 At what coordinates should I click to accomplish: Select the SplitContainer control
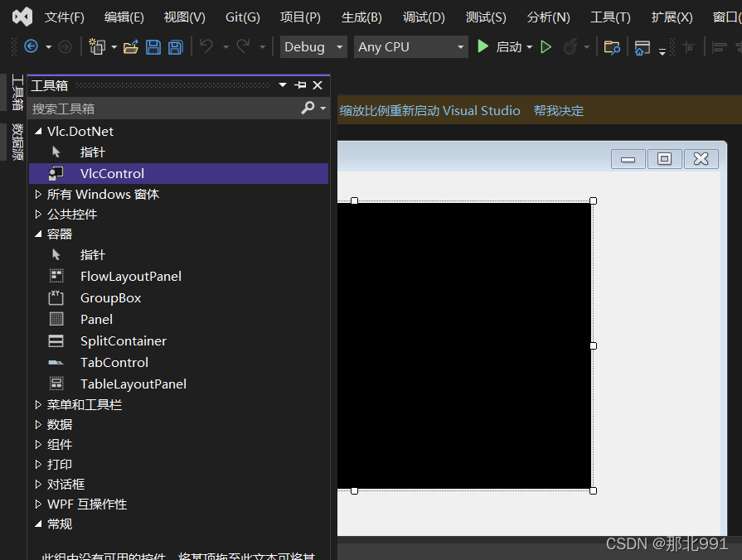click(x=123, y=340)
